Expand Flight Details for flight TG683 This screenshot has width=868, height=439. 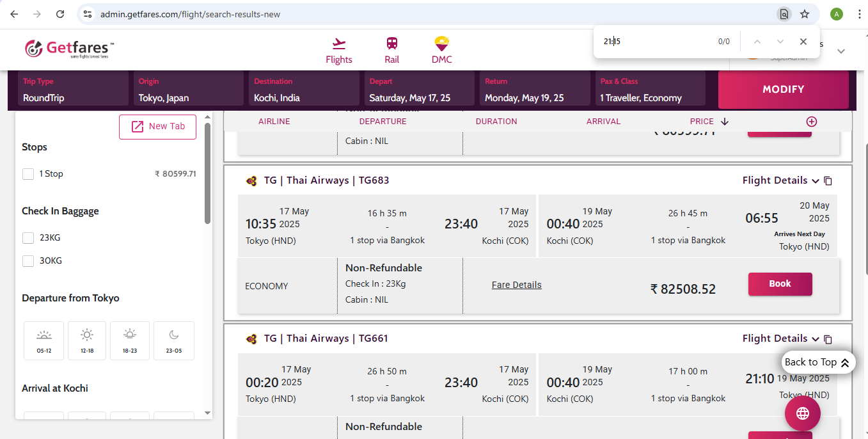pyautogui.click(x=780, y=180)
